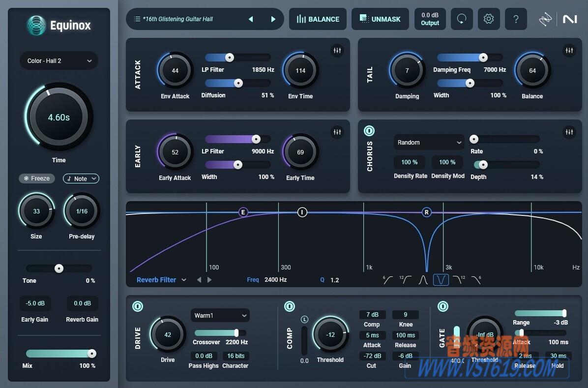Switch to the BALANCE tab
The image size is (588, 388).
click(318, 19)
